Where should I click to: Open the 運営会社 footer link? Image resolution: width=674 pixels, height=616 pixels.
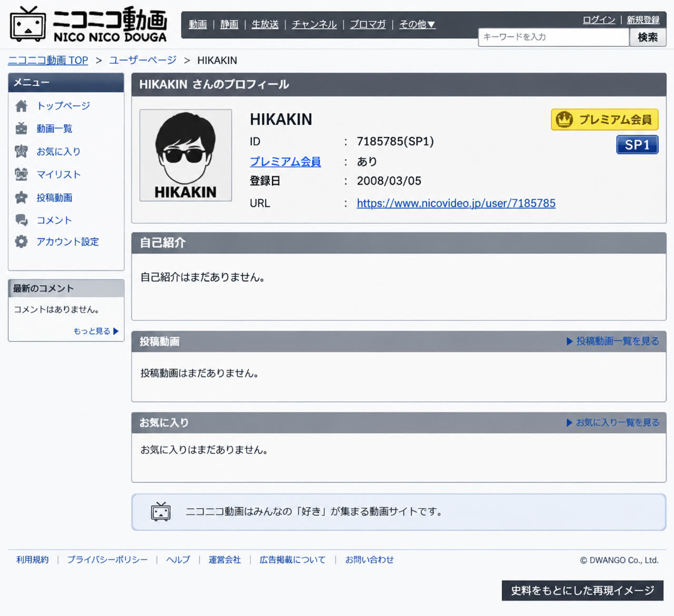[225, 560]
